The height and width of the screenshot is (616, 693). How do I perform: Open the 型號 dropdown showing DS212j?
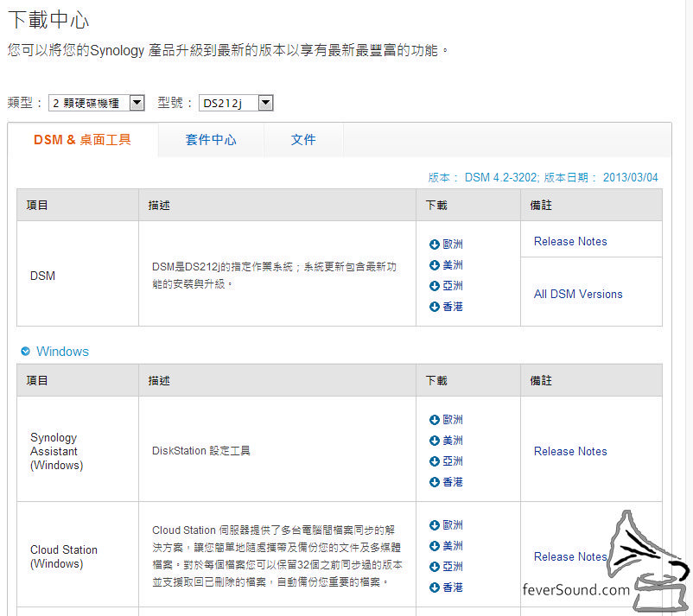pyautogui.click(x=236, y=103)
